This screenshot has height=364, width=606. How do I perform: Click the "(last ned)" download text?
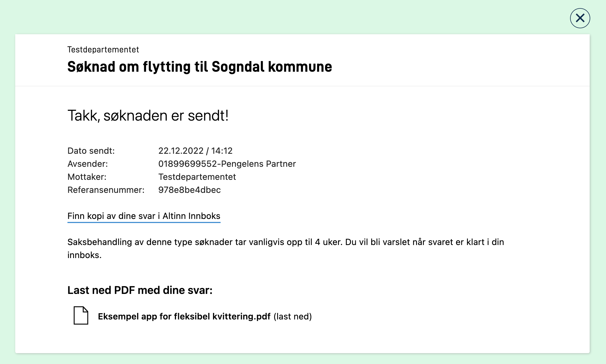(x=293, y=316)
